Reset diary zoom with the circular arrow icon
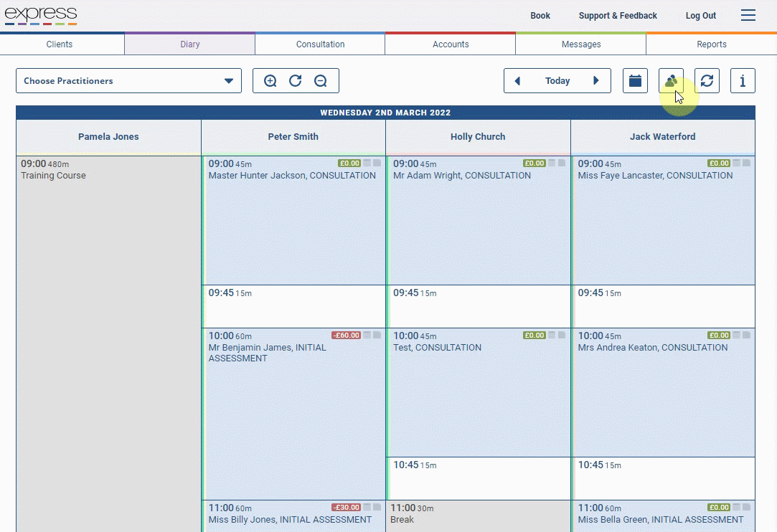 [296, 81]
